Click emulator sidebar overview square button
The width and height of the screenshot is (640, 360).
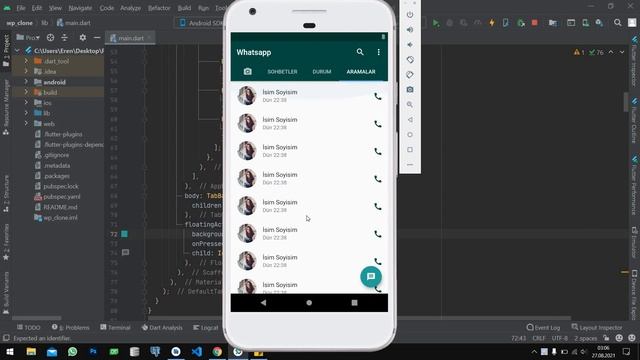pos(410,150)
